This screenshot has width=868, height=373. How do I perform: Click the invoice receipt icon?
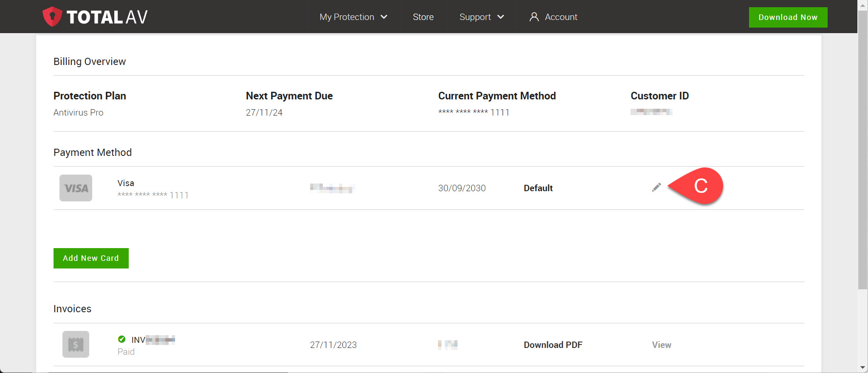[x=76, y=344]
